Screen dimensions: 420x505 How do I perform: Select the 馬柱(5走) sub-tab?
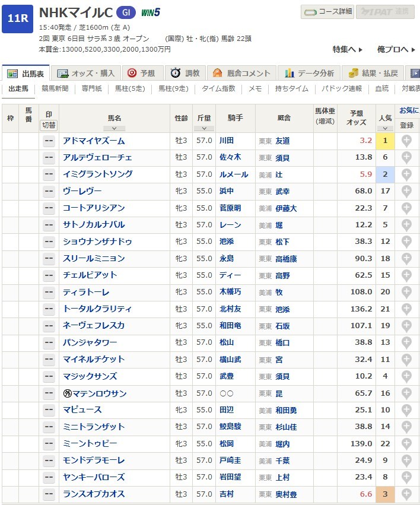point(130,88)
